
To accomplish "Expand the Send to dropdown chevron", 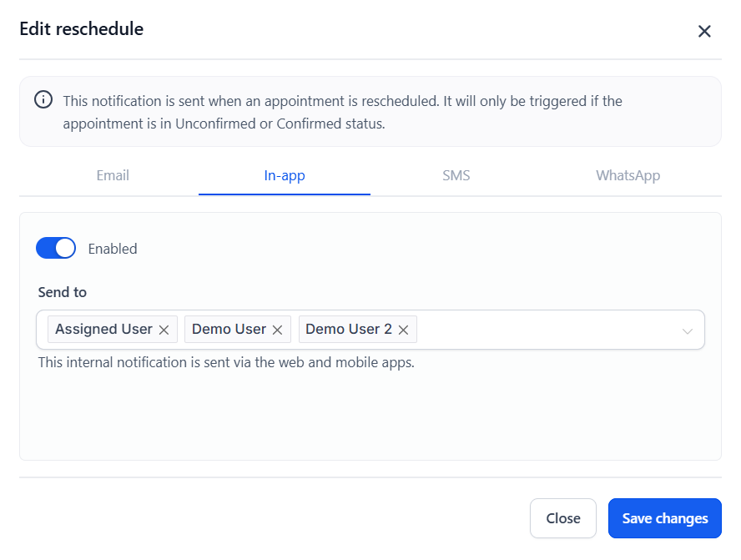I will tap(688, 330).
